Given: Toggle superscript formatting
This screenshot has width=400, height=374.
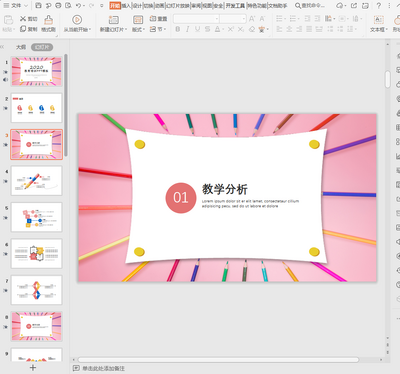Looking at the screenshot, I should (231, 29).
